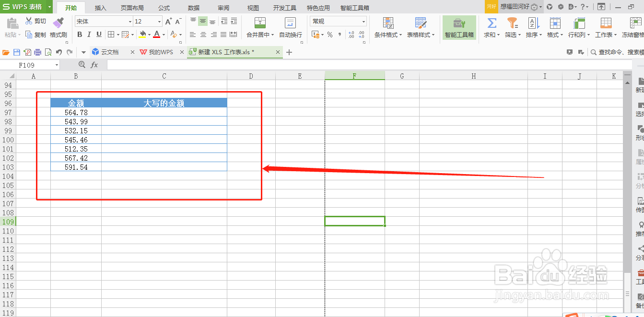Open the quick access toolbar customize arrow
Viewport: 644px width, 317px height.
pos(83,52)
